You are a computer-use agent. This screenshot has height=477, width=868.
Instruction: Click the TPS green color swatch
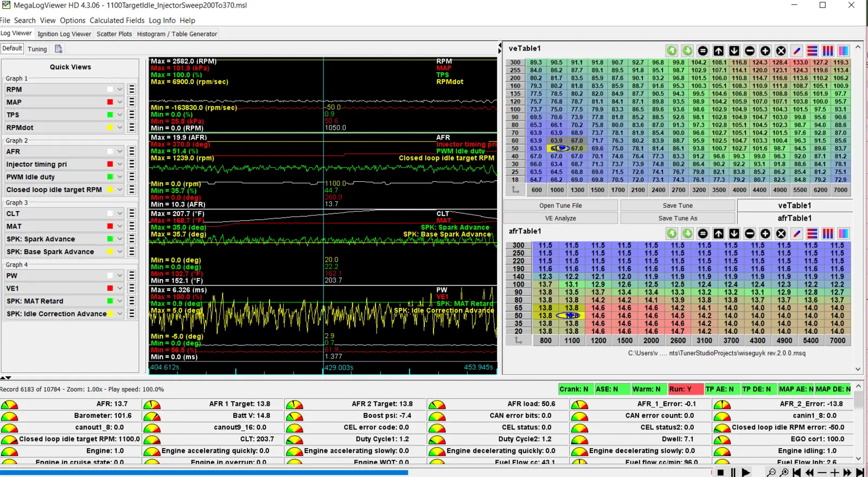[110, 115]
